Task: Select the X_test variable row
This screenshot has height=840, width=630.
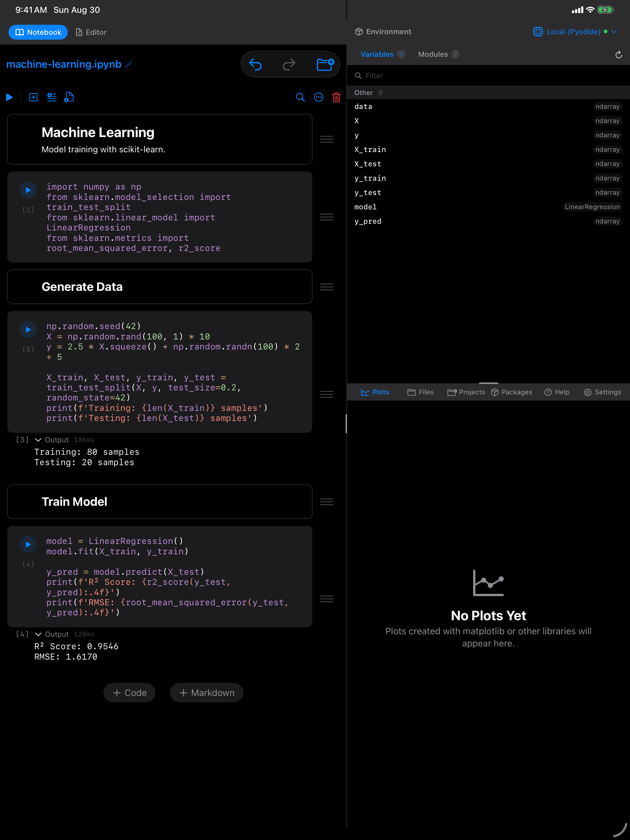Action: tap(488, 164)
